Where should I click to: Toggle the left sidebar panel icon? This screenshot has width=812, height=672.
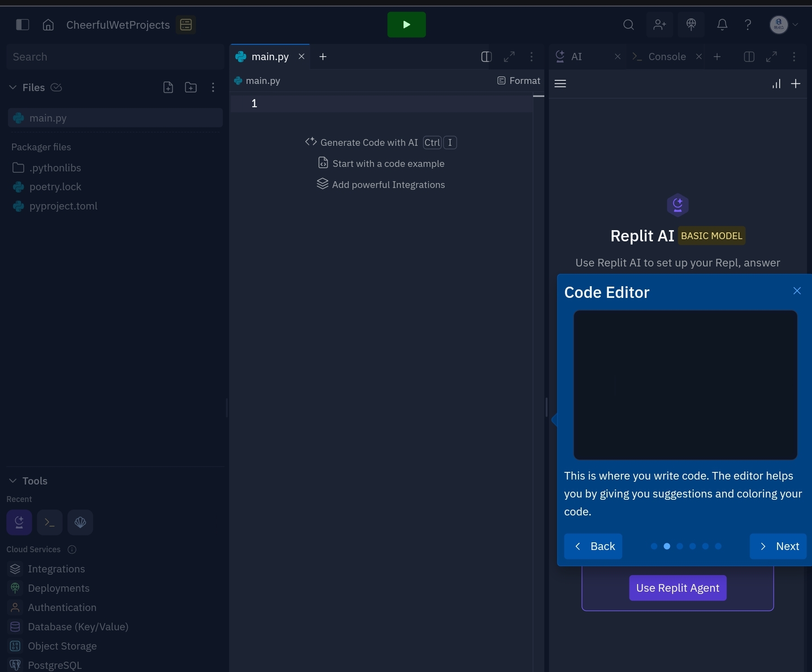pyautogui.click(x=22, y=25)
